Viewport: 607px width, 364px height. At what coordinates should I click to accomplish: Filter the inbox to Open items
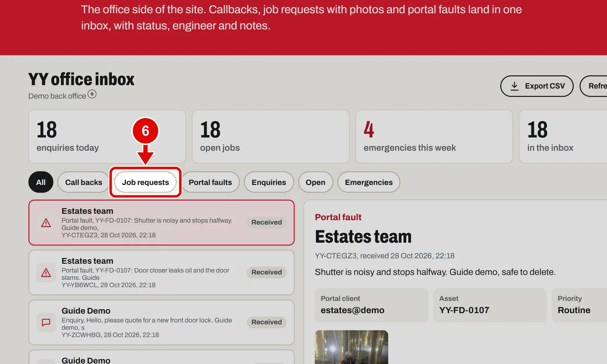315,182
